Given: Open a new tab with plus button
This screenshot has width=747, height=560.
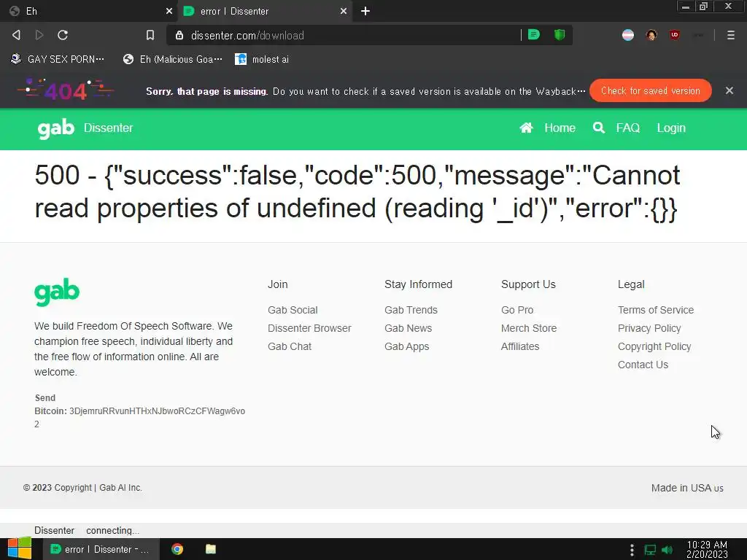Looking at the screenshot, I should [365, 11].
